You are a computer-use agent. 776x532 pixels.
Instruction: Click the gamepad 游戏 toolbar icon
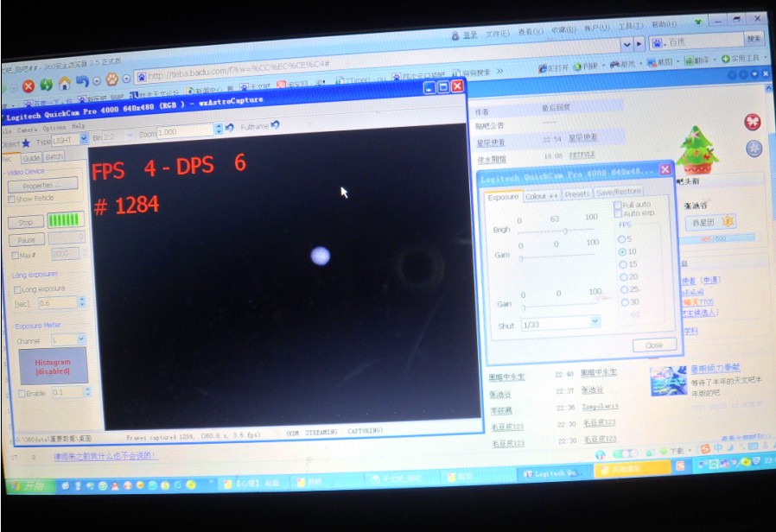614,64
